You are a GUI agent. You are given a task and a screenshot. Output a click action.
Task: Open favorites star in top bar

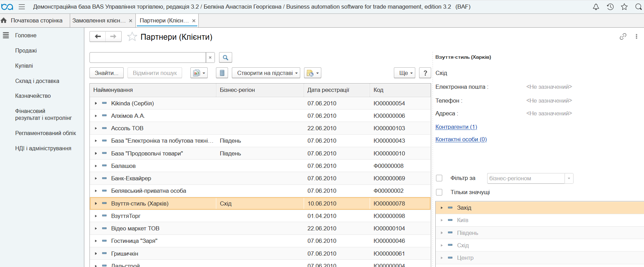click(x=624, y=7)
